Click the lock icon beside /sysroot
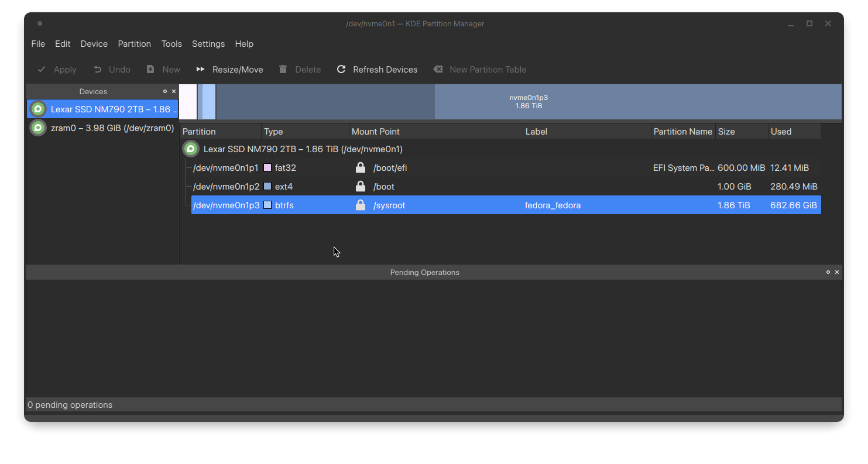This screenshot has width=868, height=464. point(361,205)
